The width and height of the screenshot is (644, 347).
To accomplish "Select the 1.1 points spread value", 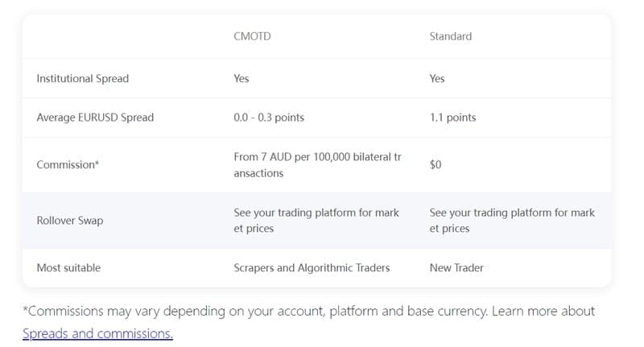I will (x=452, y=118).
